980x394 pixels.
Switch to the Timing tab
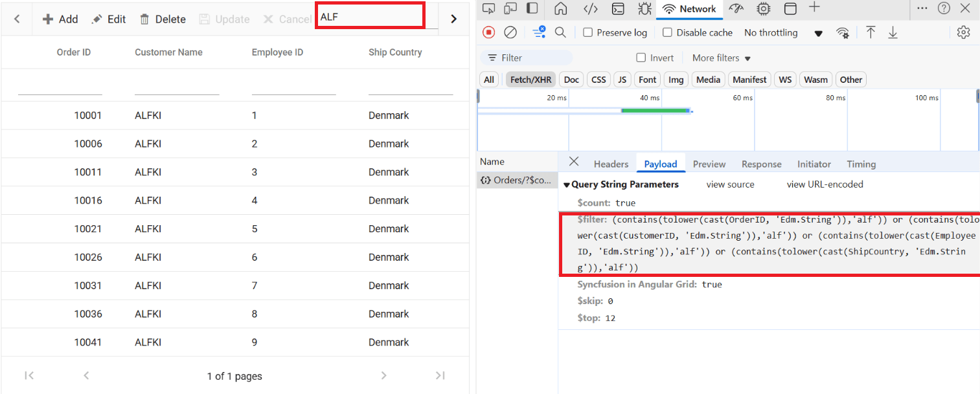point(861,164)
